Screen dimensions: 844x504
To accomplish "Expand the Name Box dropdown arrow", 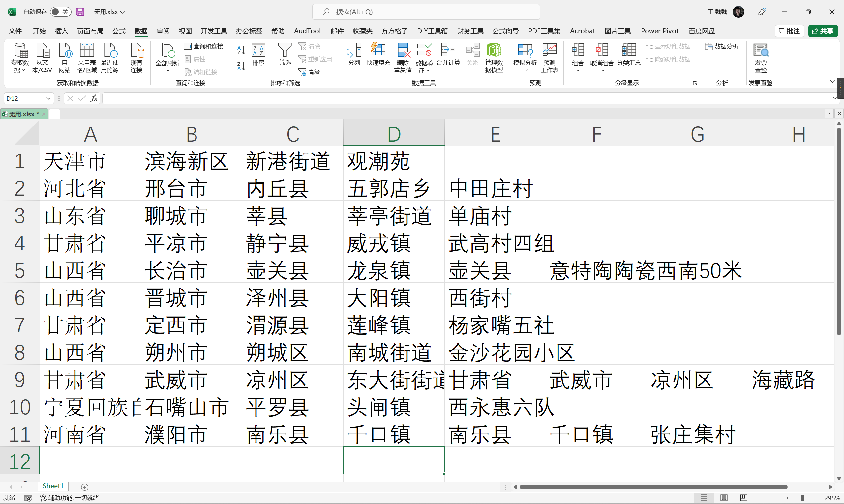I will [x=48, y=98].
